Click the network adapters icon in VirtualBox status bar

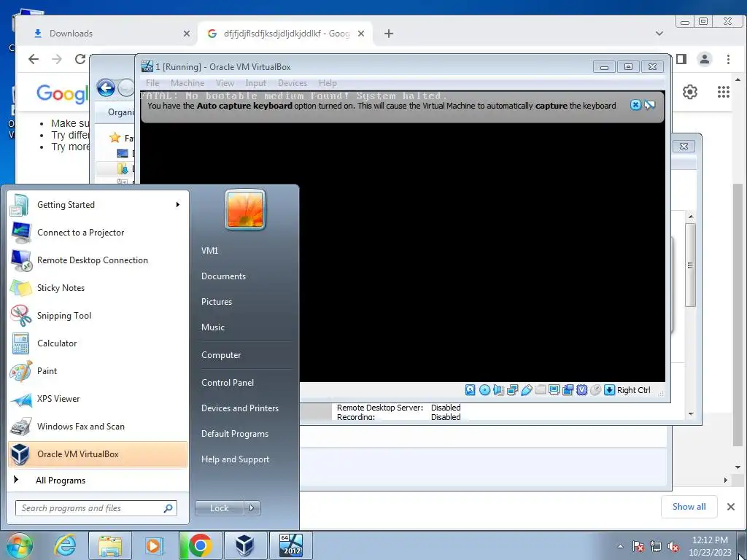coord(513,390)
